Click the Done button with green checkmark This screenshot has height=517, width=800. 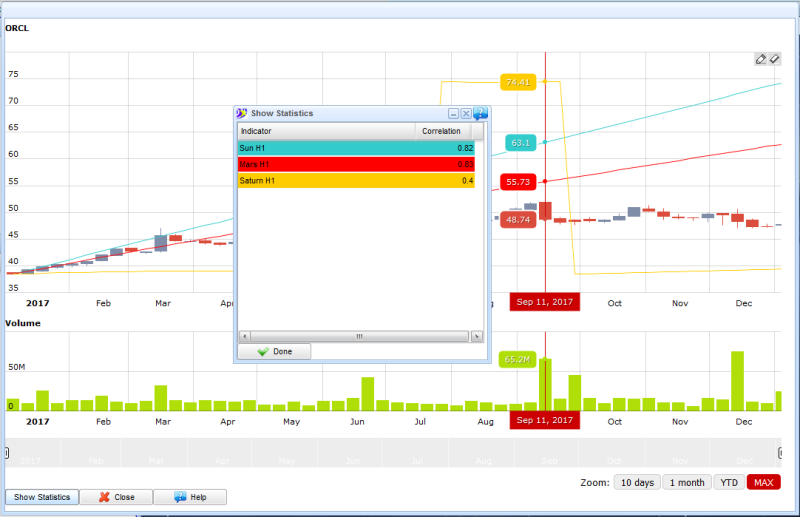pyautogui.click(x=274, y=352)
